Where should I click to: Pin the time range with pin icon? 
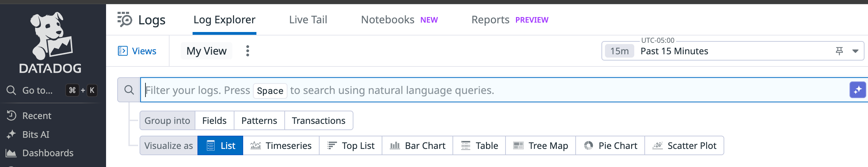pos(839,51)
